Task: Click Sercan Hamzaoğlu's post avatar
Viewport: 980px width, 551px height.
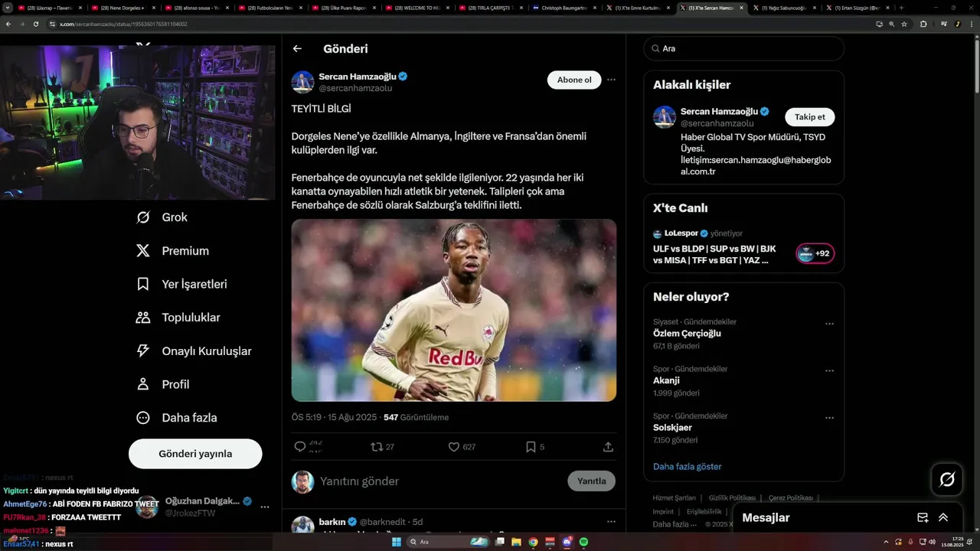Action: tap(303, 82)
